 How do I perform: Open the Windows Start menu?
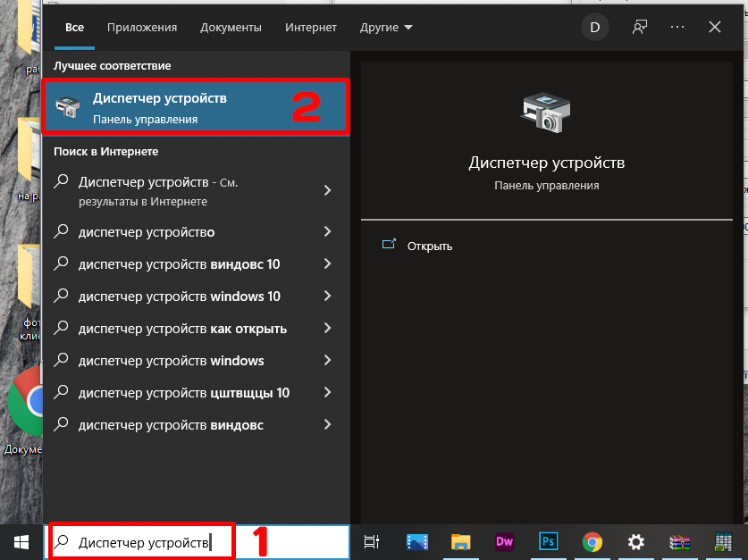tap(21, 541)
